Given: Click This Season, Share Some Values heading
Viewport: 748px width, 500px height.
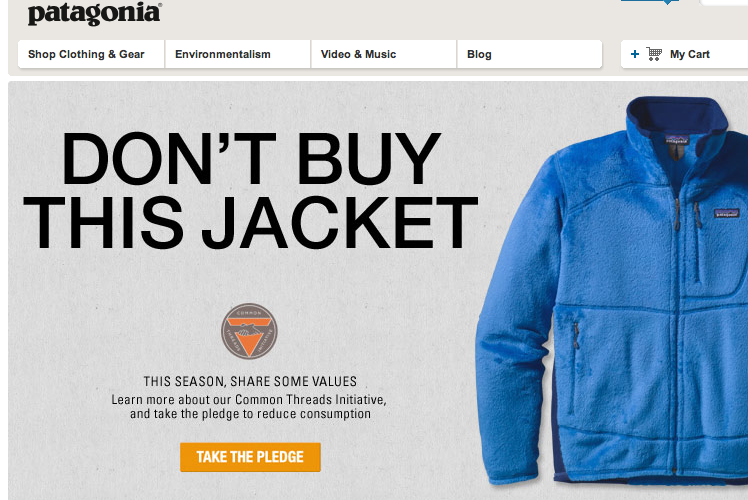Looking at the screenshot, I should [x=250, y=381].
